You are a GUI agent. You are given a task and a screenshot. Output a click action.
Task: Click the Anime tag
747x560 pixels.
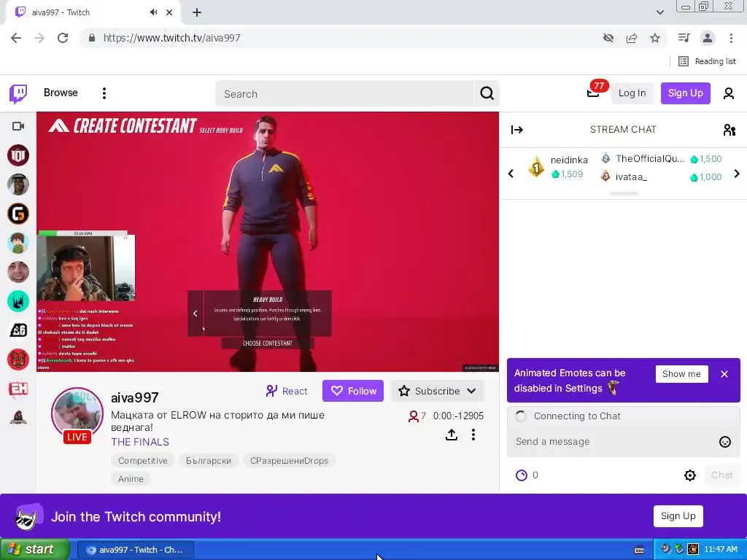131,479
